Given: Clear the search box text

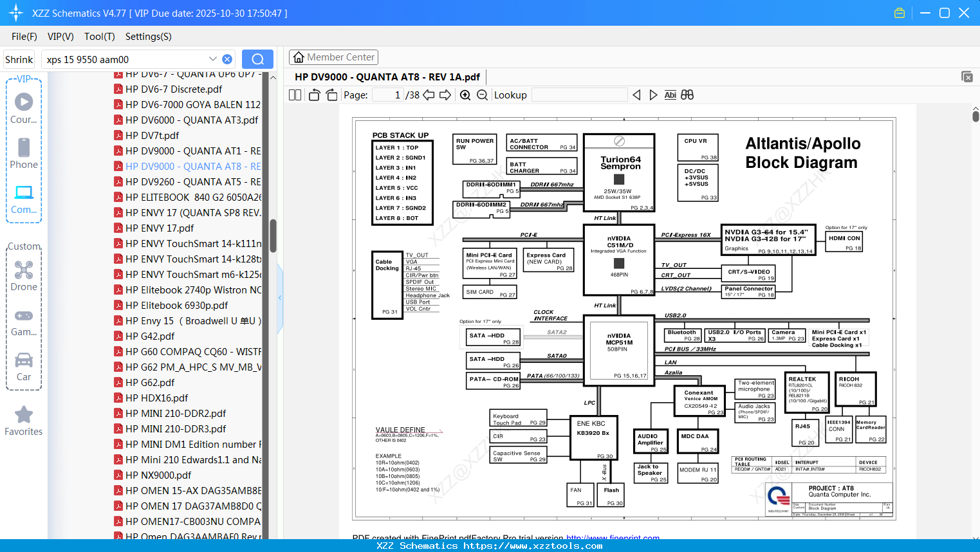Looking at the screenshot, I should tap(227, 59).
